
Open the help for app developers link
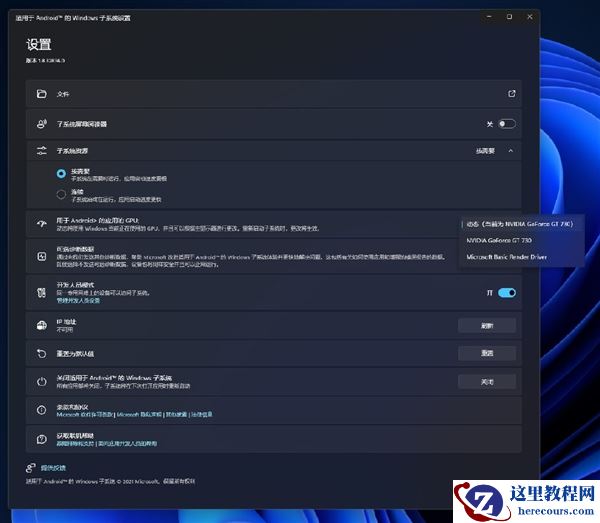click(127, 444)
